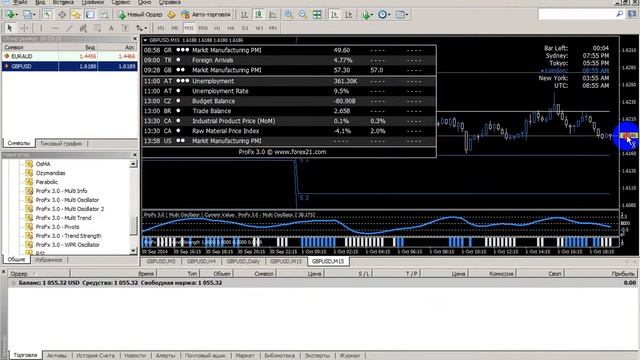This screenshot has width=640, height=360.
Task: Select the equidistant channel tool
Action: coord(83,28)
